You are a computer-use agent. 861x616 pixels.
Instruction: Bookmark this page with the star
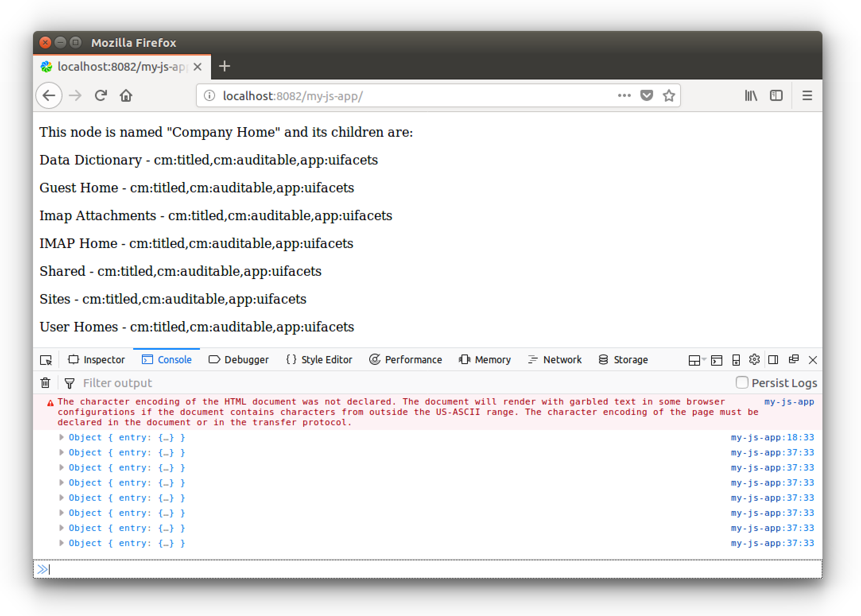(669, 95)
